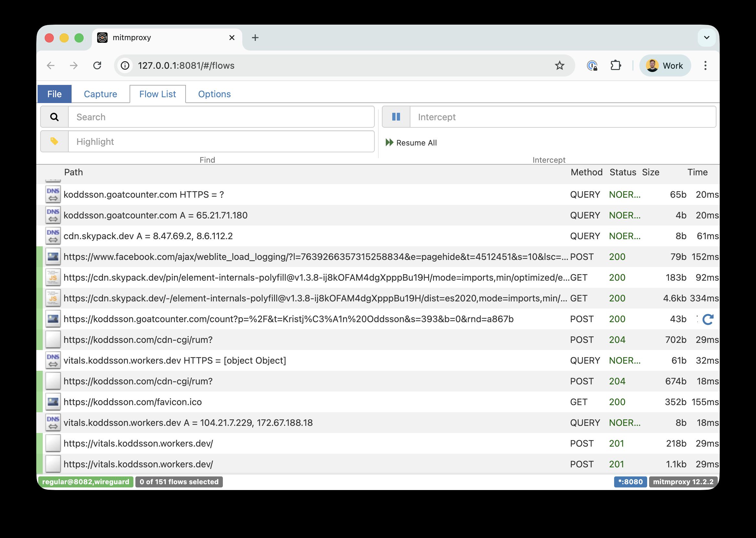
Task: Close the mitmproxy browser tab
Action: pos(232,38)
